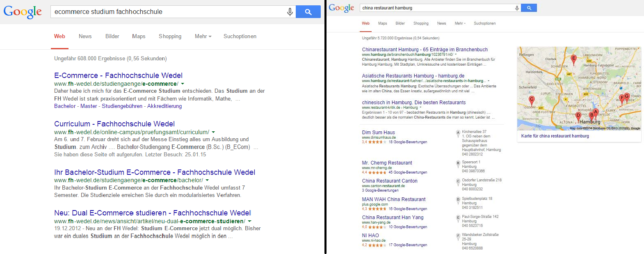
Task: Click star rating of Mr. Cherng Restaurant
Action: pos(377,172)
